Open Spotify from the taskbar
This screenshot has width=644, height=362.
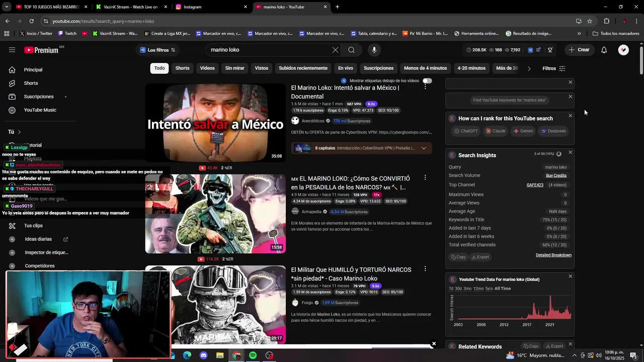253,355
